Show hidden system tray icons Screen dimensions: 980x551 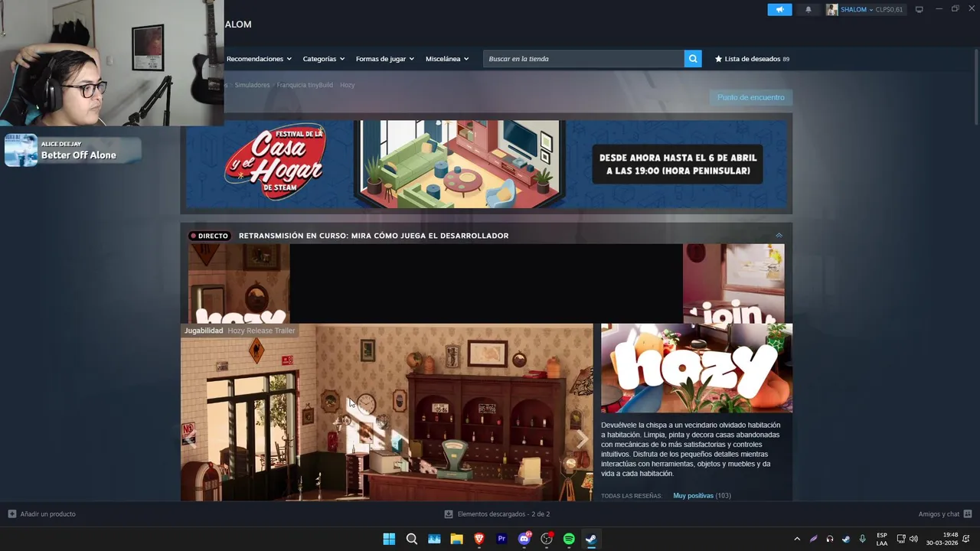[797, 539]
